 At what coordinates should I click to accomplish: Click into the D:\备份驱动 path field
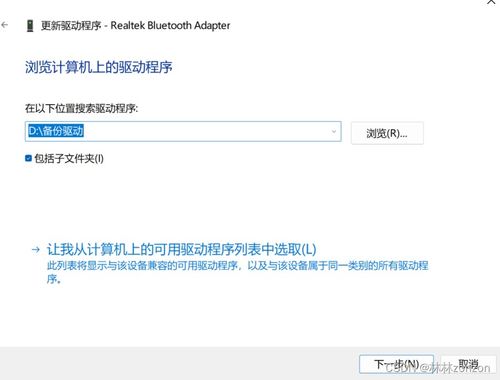click(x=183, y=131)
